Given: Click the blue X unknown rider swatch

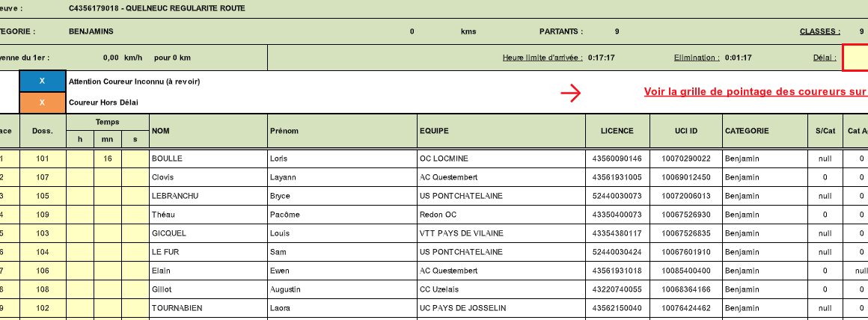Looking at the screenshot, I should (42, 81).
